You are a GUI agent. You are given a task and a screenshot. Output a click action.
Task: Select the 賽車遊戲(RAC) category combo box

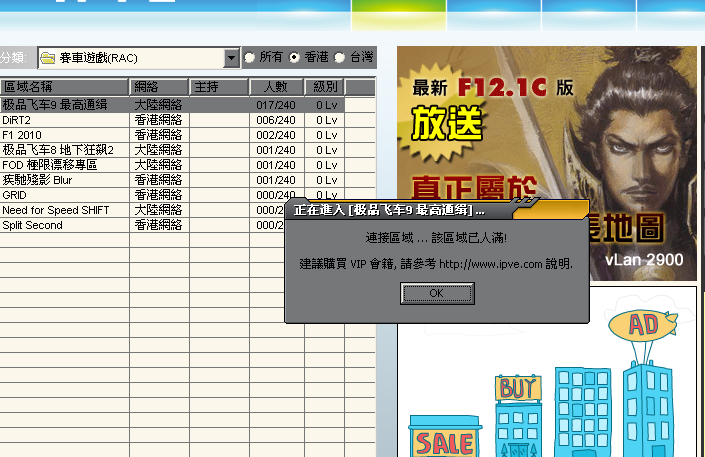(139, 58)
